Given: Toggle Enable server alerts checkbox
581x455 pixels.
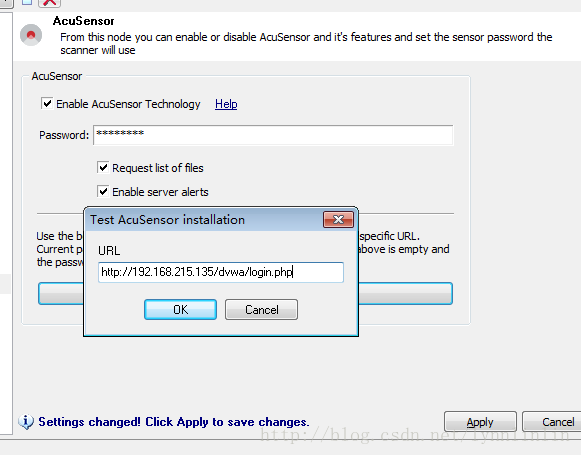Looking at the screenshot, I should pyautogui.click(x=103, y=192).
